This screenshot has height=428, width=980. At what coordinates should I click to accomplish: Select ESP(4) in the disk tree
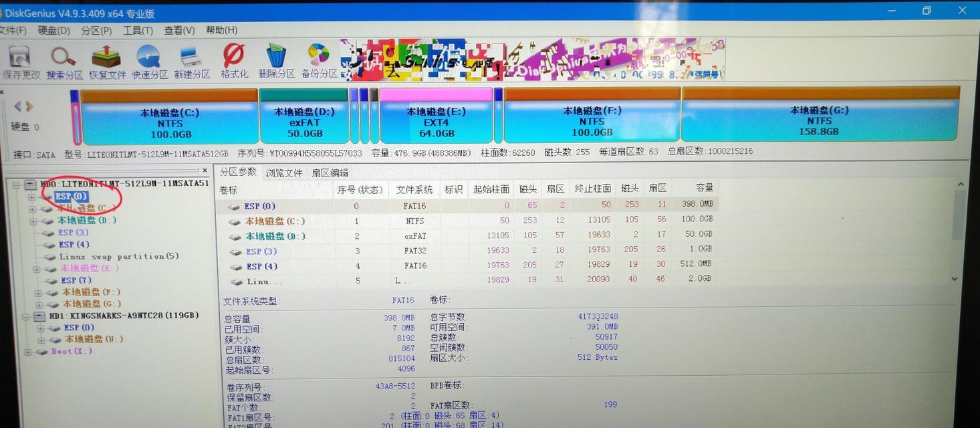coord(74,245)
